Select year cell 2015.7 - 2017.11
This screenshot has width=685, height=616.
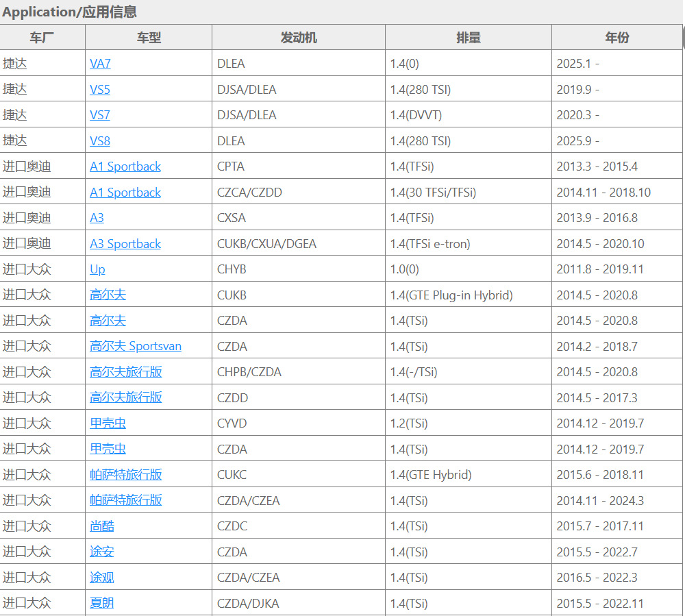click(x=617, y=526)
